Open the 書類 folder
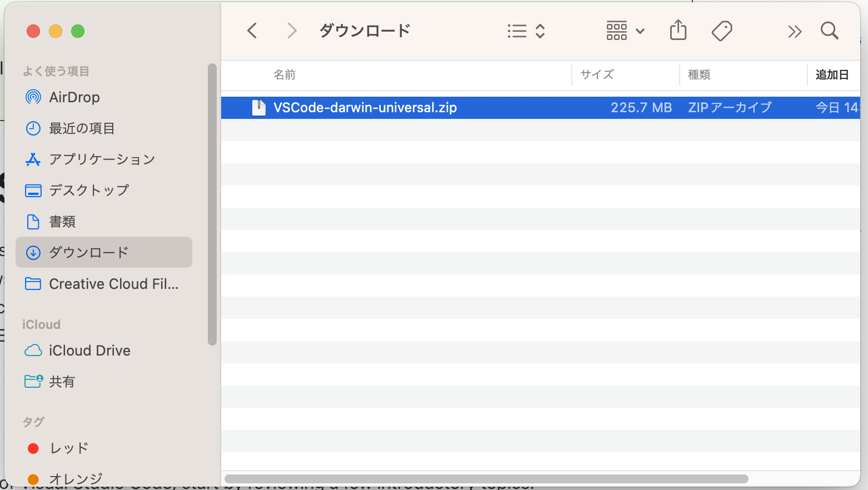Image resolution: width=868 pixels, height=490 pixels. (62, 222)
